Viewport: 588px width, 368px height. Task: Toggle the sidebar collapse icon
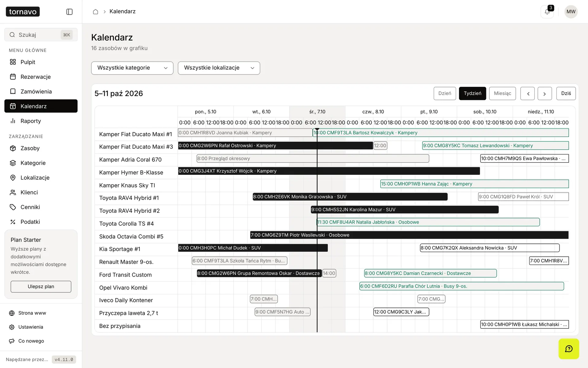[70, 12]
